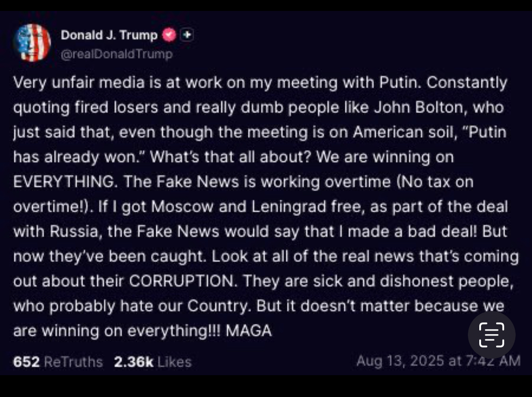Screen dimensions: 532x397
Task: Click the American flag profile avatar
Action: (x=32, y=43)
